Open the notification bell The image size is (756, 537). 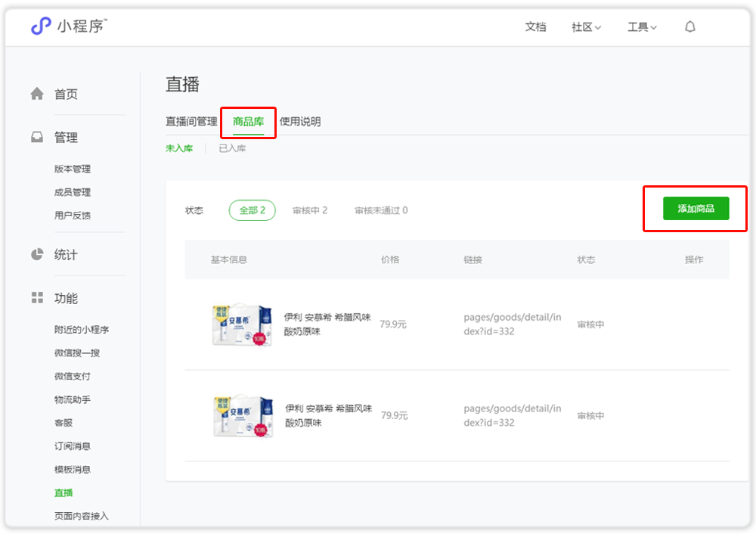(689, 27)
